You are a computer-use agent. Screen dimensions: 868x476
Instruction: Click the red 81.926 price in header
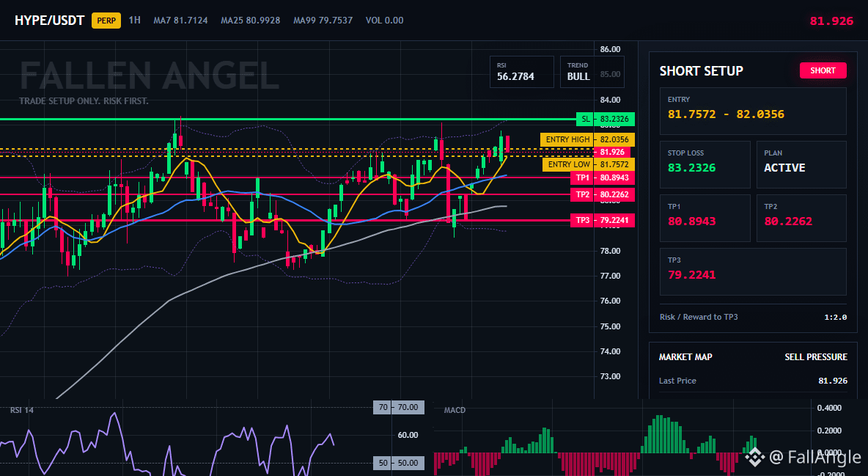[831, 21]
